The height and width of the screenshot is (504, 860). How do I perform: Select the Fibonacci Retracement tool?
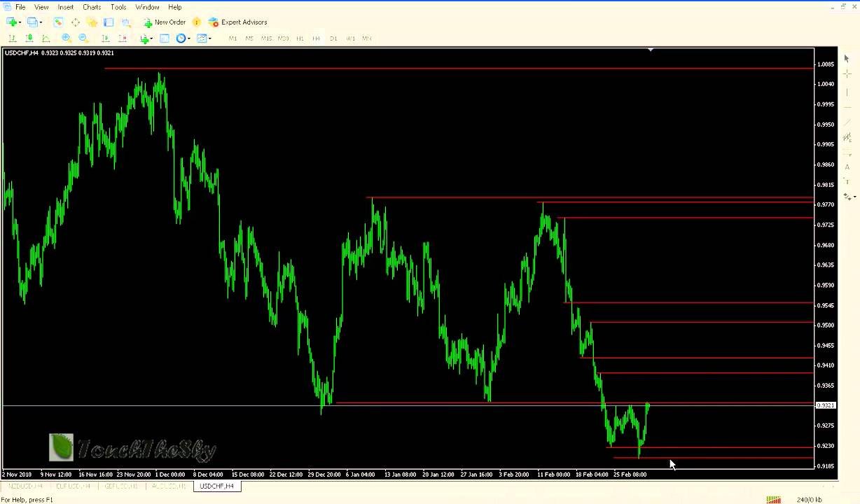pos(847,153)
